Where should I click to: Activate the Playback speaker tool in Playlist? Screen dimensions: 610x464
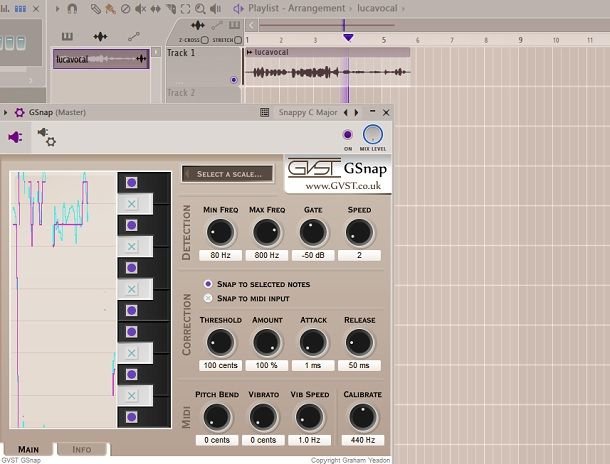coord(216,9)
